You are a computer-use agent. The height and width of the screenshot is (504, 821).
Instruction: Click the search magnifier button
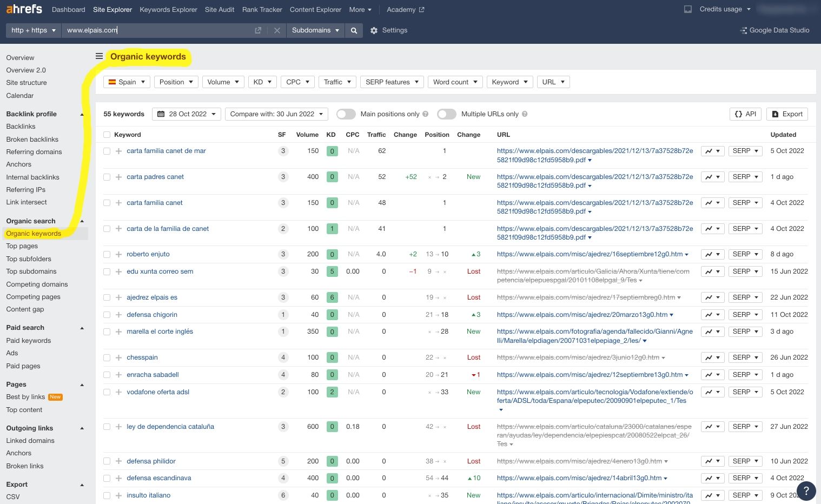pos(354,30)
